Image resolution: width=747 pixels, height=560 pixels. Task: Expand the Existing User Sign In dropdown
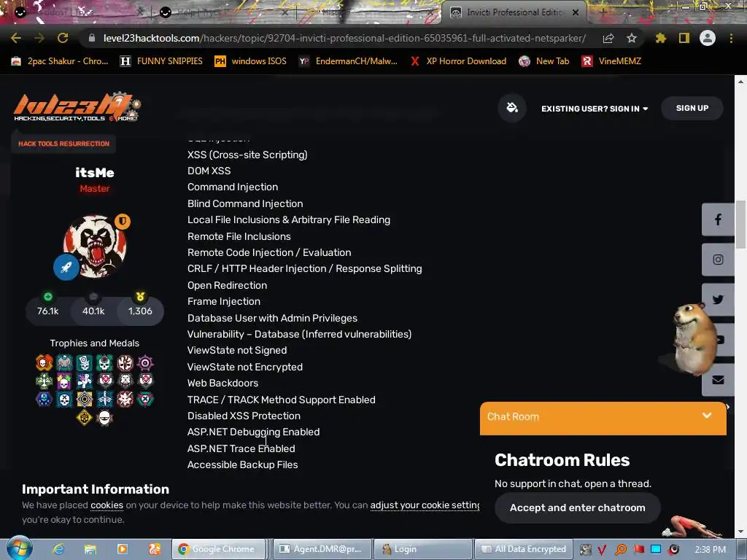click(x=595, y=109)
